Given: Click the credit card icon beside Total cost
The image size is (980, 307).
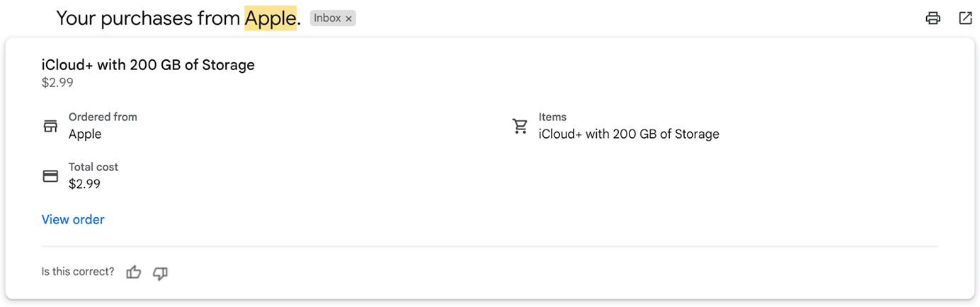Looking at the screenshot, I should click(50, 176).
